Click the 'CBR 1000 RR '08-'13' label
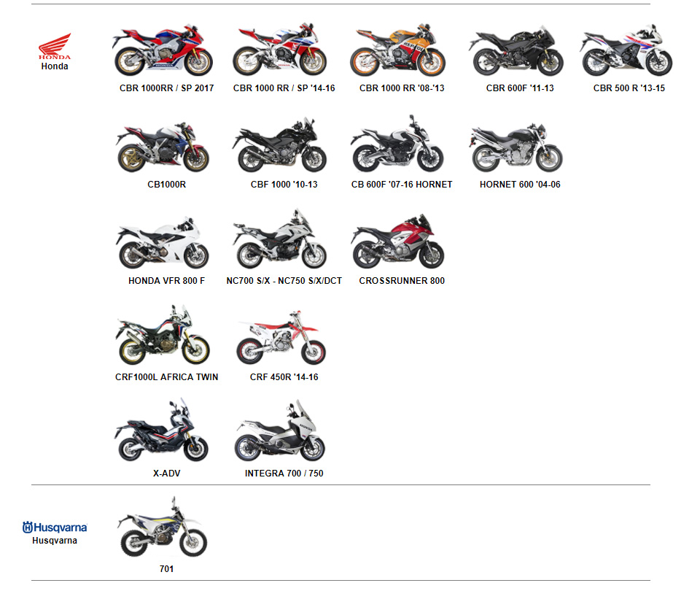Image resolution: width=700 pixels, height=591 pixels. click(402, 88)
